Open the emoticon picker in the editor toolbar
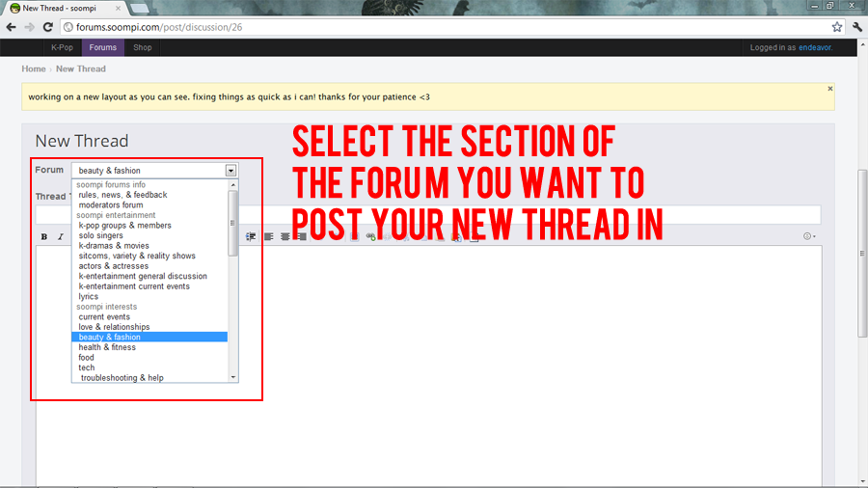 [x=809, y=236]
